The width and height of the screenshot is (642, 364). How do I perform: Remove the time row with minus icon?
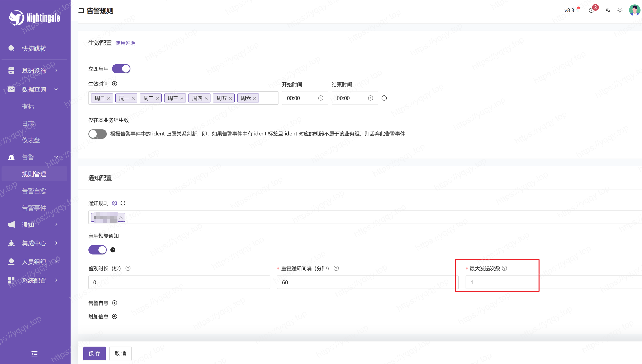(x=384, y=98)
